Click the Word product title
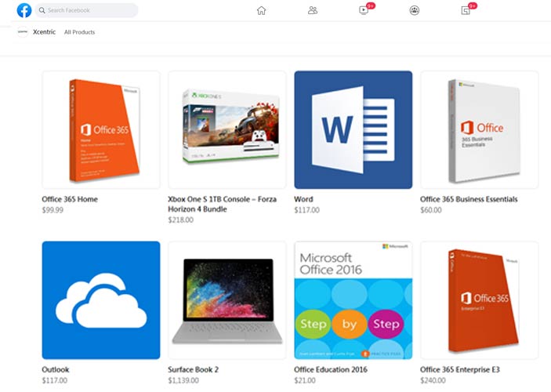The image size is (551, 392). tap(303, 199)
